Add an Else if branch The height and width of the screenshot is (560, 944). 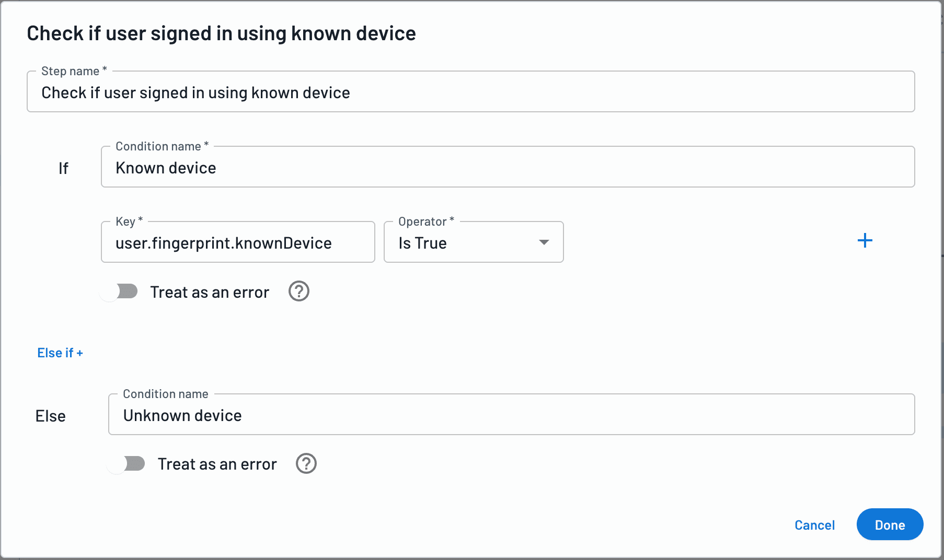pyautogui.click(x=60, y=353)
